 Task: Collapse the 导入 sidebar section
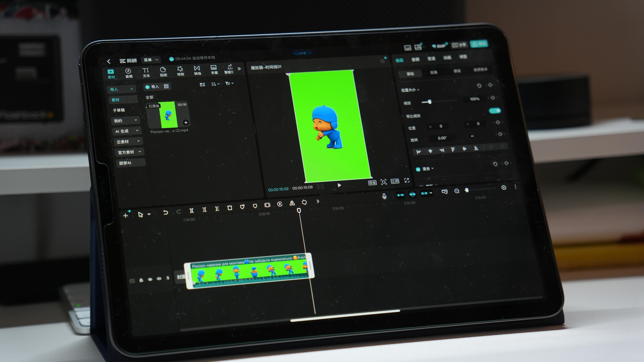click(122, 89)
